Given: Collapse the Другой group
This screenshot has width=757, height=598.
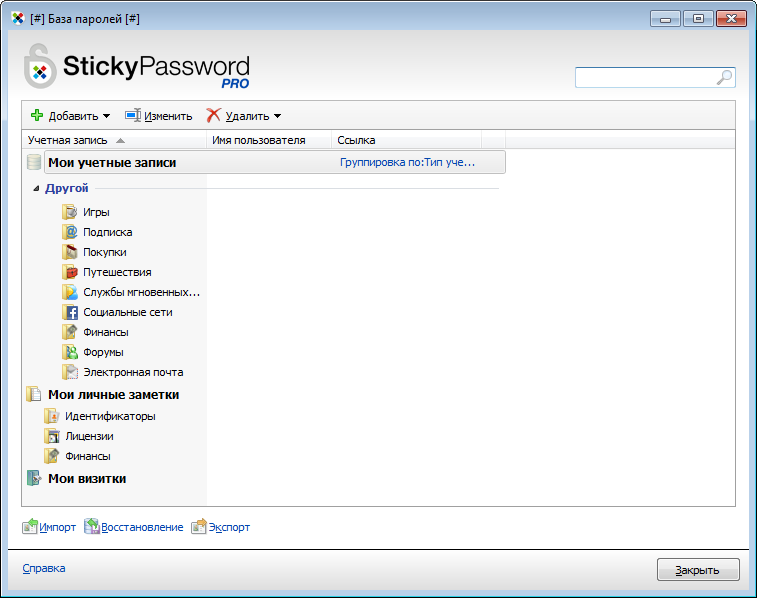Looking at the screenshot, I should [36, 188].
